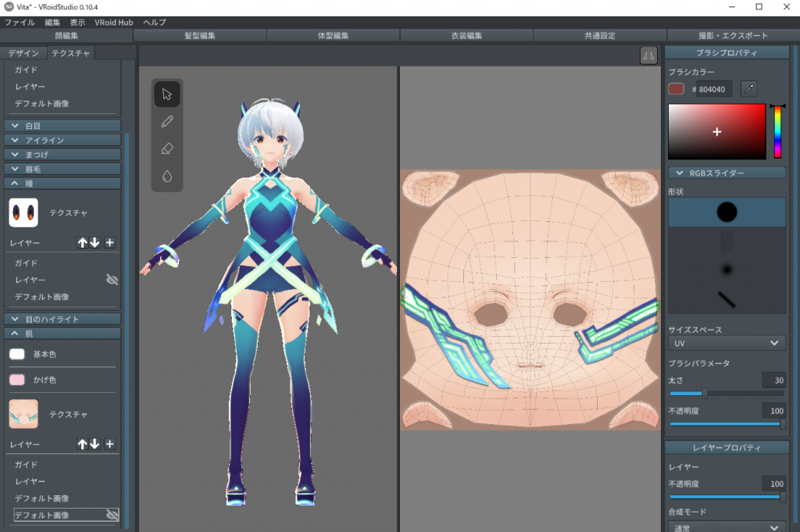This screenshot has width=800, height=532.
Task: Expand the RGBスライダー panel
Action: click(727, 173)
